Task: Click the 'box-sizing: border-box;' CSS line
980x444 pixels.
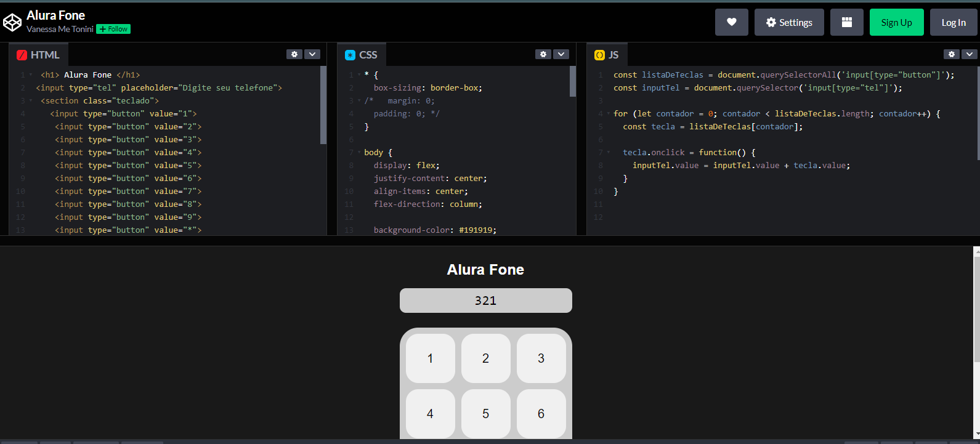Action: coord(428,87)
